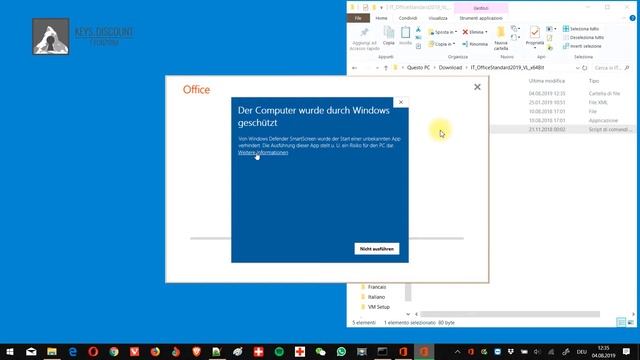Switch to the Home ribbon tab
The width and height of the screenshot is (640, 360).
pos(381,18)
